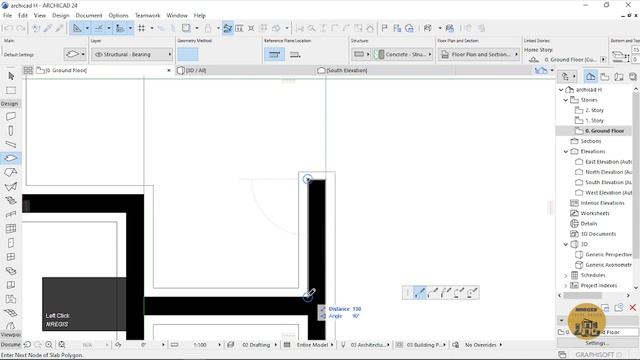Choose the Railing tool
Viewport: 640px width, 360px height.
11,214
